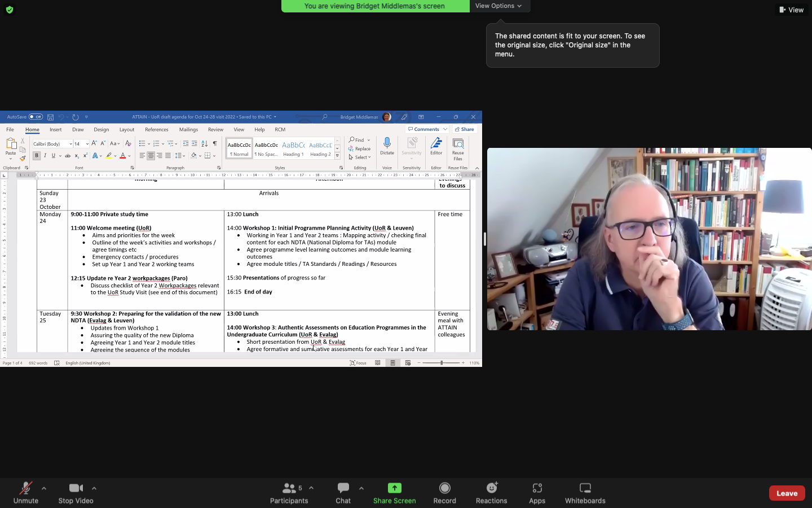Switch to the Insert tab

coord(55,130)
